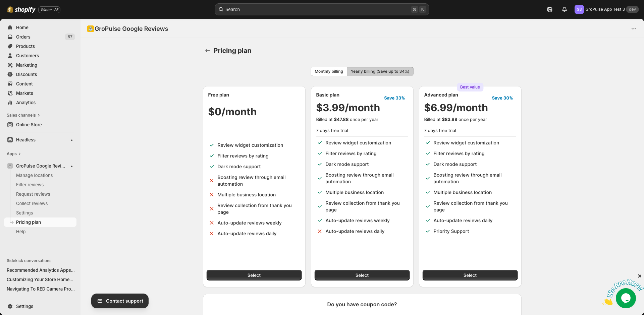The width and height of the screenshot is (644, 315).
Task: Switch to Monthly billing
Action: (x=329, y=71)
